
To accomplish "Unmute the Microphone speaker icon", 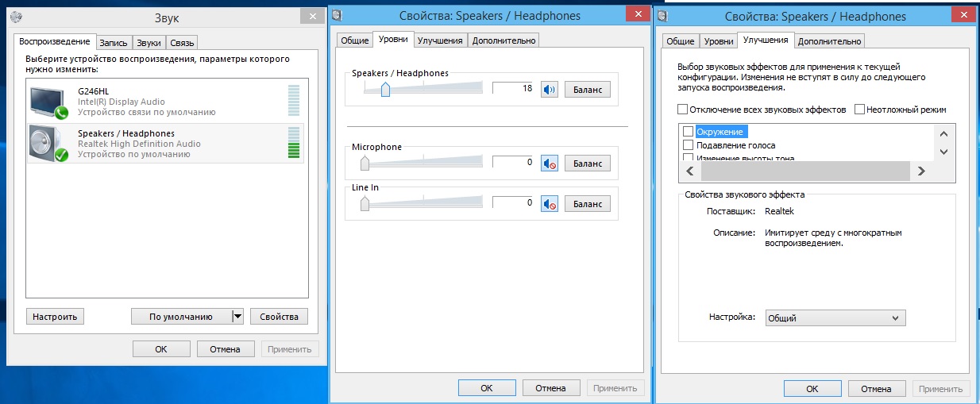I will click(x=550, y=163).
